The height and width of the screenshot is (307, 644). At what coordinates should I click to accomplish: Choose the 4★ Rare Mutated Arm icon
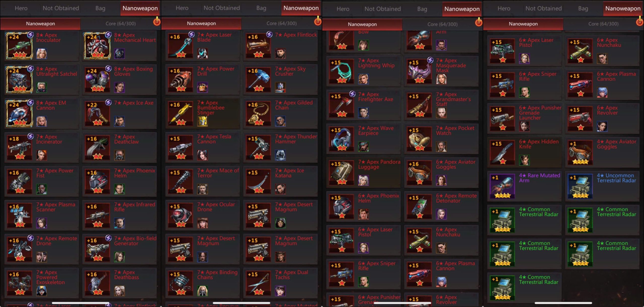pos(502,186)
